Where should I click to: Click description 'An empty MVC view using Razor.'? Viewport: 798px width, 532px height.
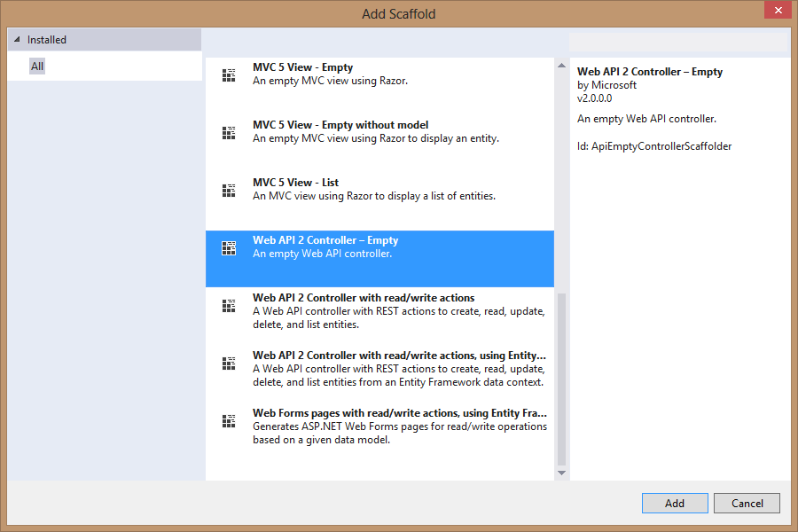pos(331,81)
